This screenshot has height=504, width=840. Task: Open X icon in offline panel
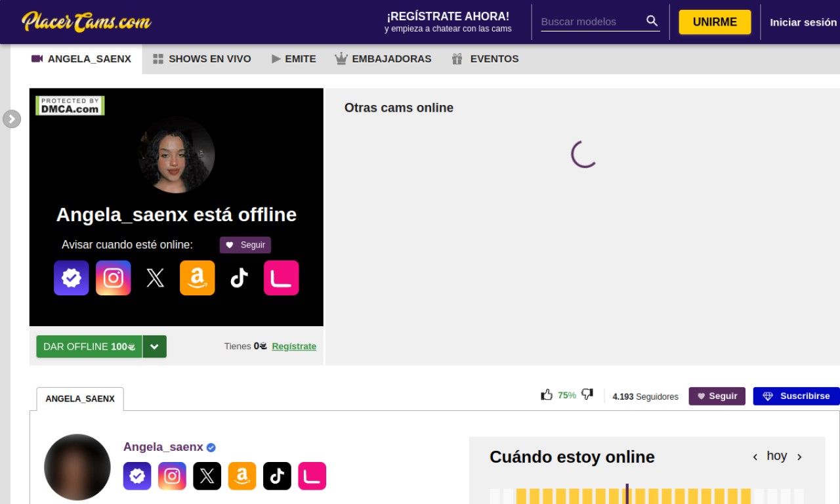tap(156, 278)
